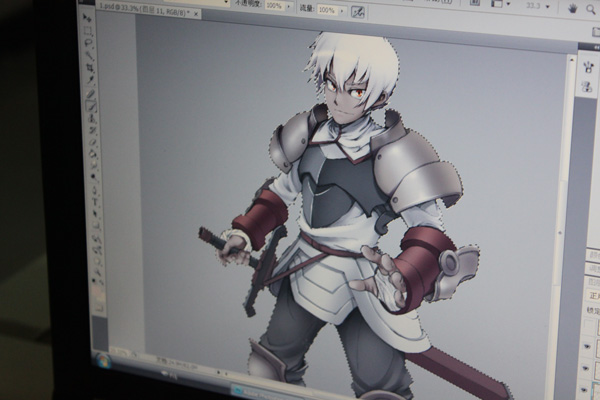Viewport: 600px width, 400px height.
Task: Select the 3D Camera Orbit tool
Action: pos(97,250)
